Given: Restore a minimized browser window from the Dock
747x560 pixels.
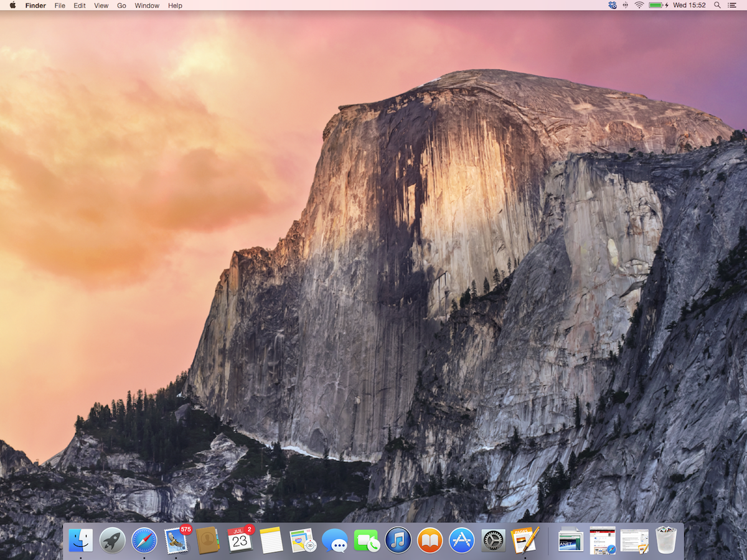Looking at the screenshot, I should pos(602,540).
